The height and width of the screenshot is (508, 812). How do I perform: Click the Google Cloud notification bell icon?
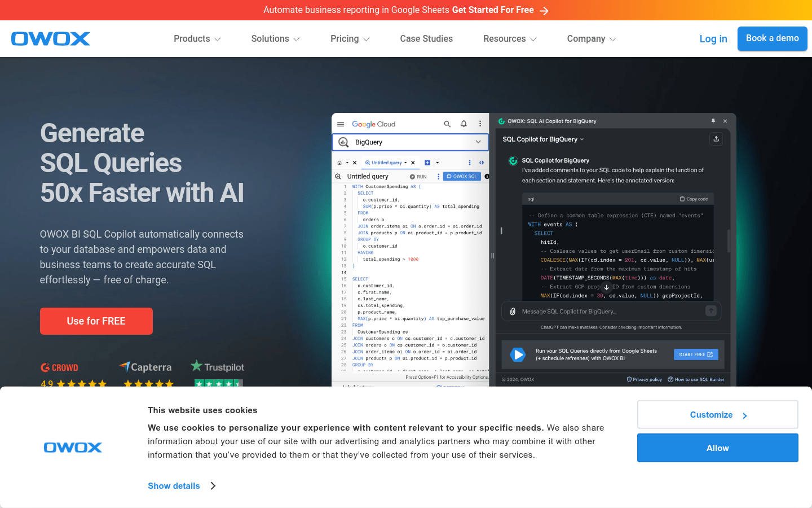(x=464, y=124)
